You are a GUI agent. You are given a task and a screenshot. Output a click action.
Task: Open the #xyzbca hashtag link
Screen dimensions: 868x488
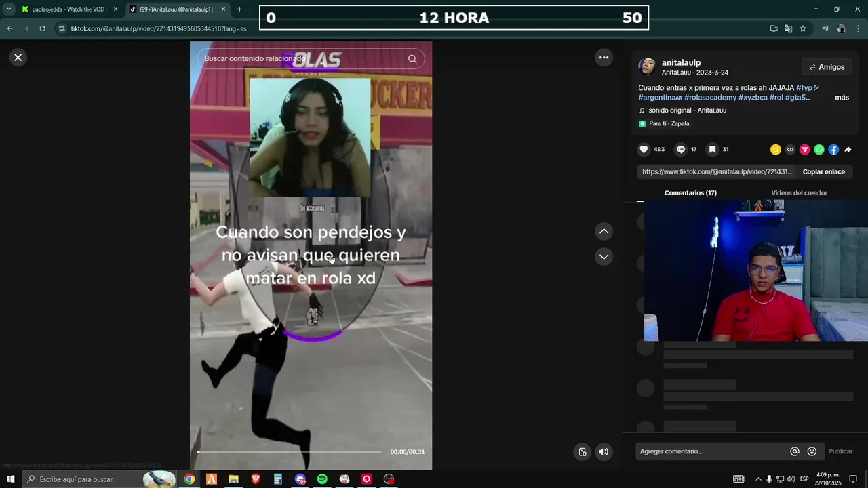pyautogui.click(x=753, y=98)
